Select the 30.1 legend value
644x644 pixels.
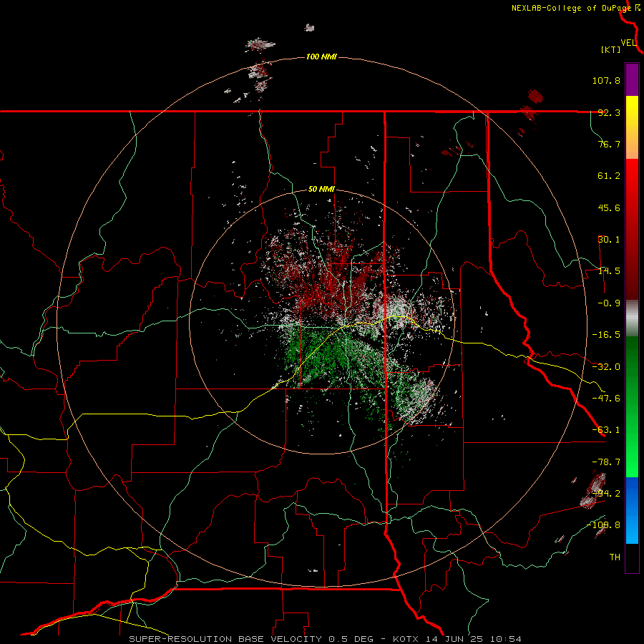click(609, 240)
